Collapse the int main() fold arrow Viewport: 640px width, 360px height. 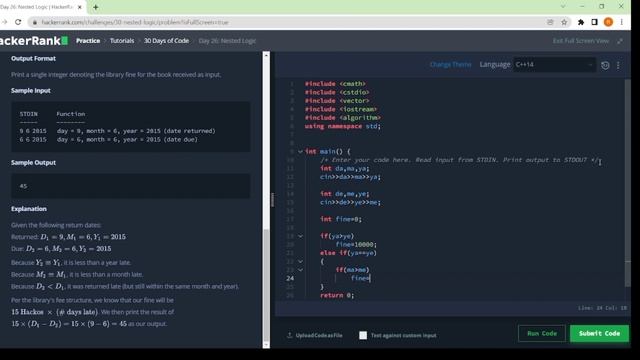[300, 151]
